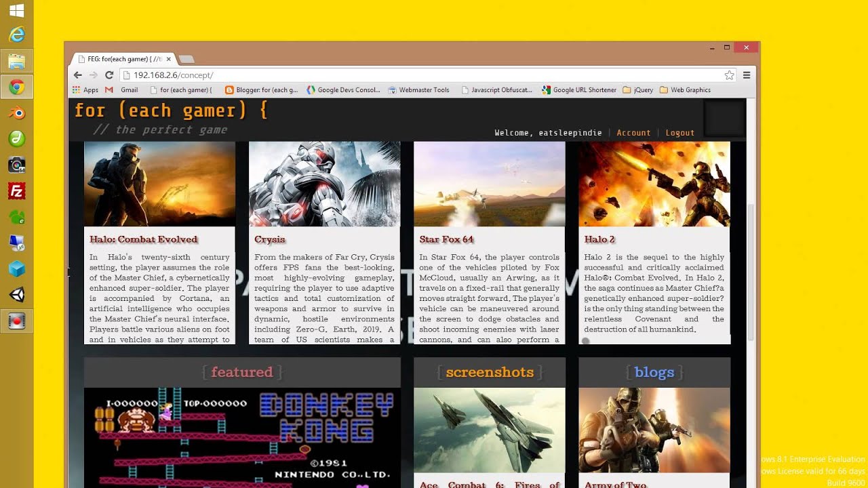Click the site title 'for (each gamer) {'

pos(171,110)
